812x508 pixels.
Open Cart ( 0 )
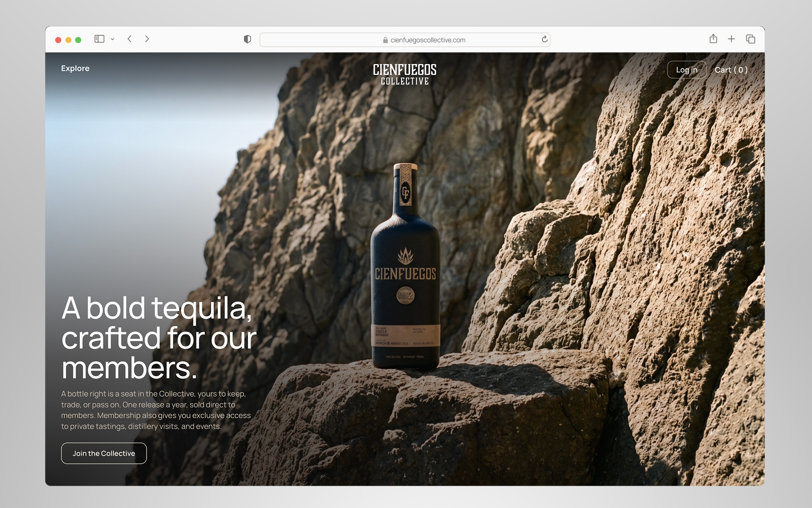click(731, 70)
